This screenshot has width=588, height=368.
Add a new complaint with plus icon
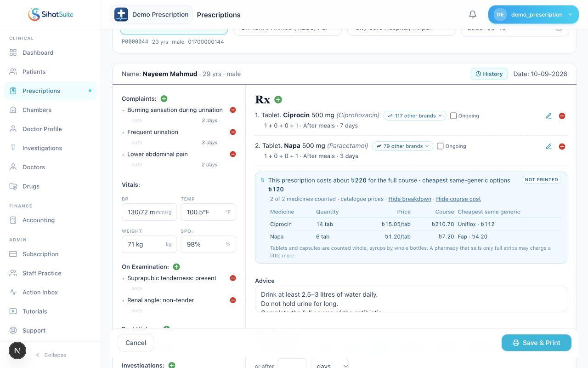point(164,99)
